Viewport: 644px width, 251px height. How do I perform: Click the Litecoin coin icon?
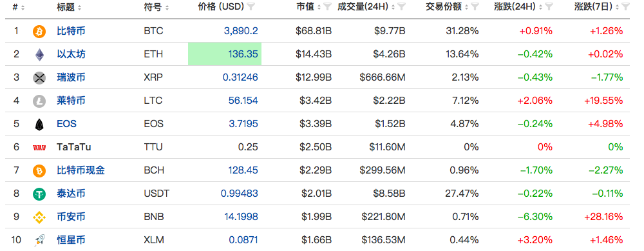pos(39,101)
